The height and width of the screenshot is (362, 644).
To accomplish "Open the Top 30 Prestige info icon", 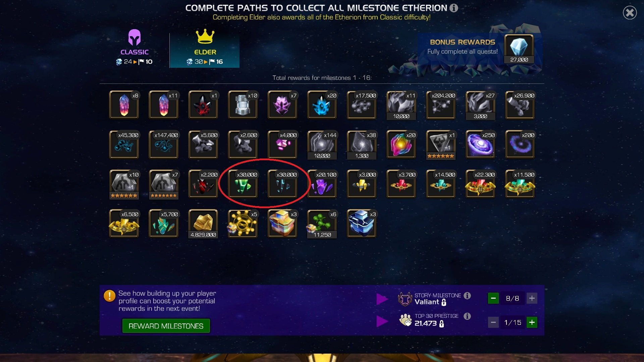I will [467, 316].
